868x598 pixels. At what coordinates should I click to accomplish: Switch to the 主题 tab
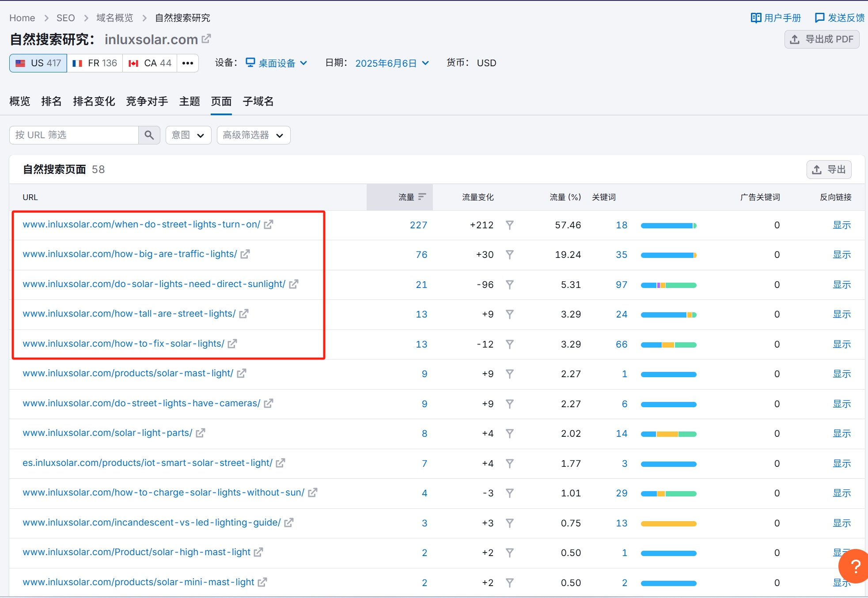[x=190, y=102]
